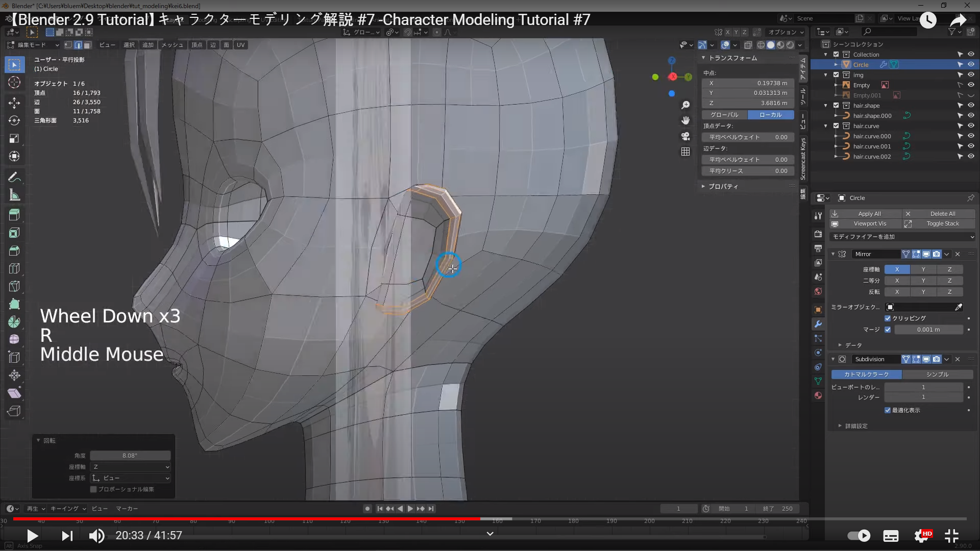Hide the hair.shape collection eye icon
The width and height of the screenshot is (980, 551).
[x=971, y=106]
